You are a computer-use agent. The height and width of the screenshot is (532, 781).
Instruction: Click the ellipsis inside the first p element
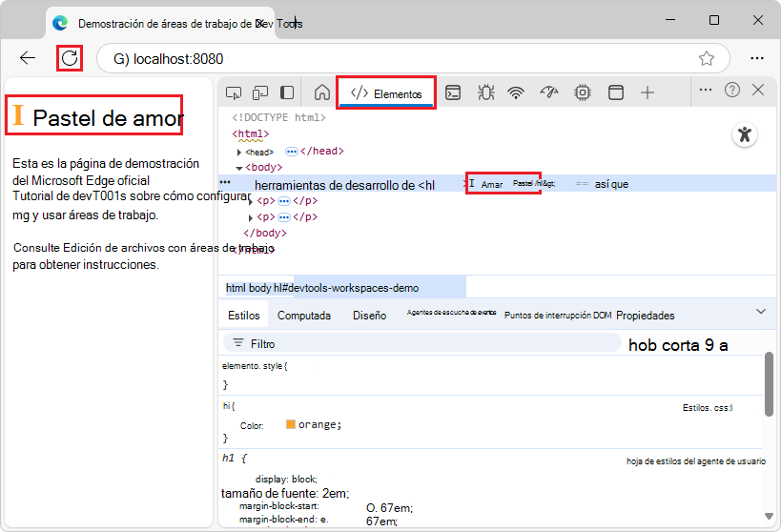coord(284,201)
